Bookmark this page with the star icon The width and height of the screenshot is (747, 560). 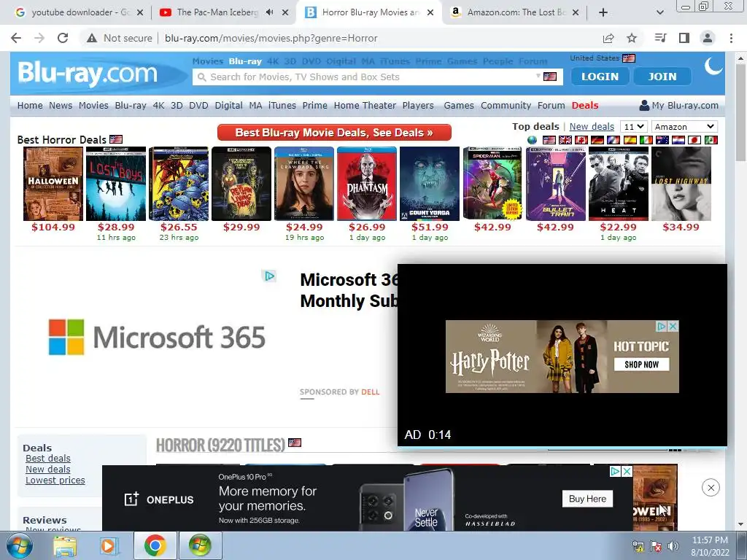coord(632,38)
